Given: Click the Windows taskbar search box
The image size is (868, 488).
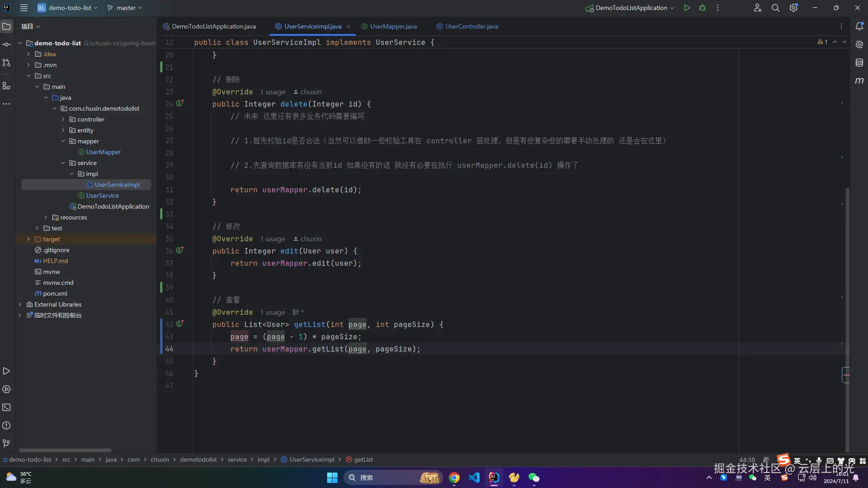Looking at the screenshot, I should click(x=392, y=478).
